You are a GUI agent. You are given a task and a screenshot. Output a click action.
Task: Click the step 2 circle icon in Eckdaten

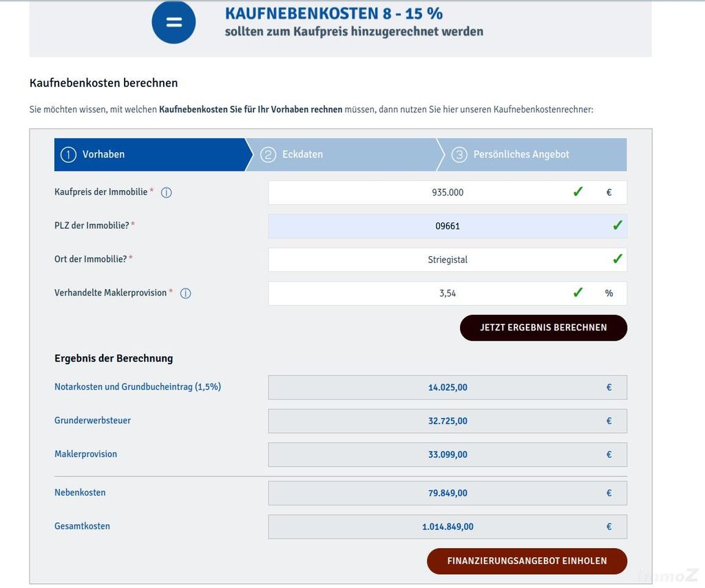[268, 155]
